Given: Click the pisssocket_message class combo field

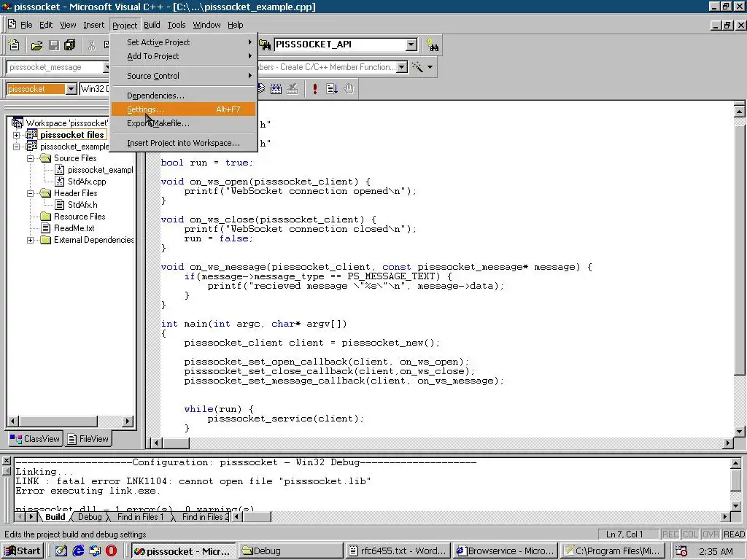Looking at the screenshot, I should (x=56, y=67).
